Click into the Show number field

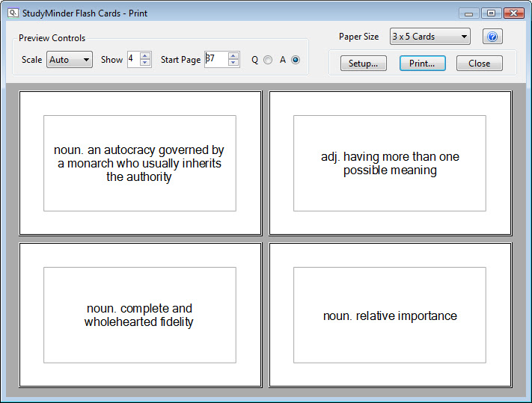point(134,59)
